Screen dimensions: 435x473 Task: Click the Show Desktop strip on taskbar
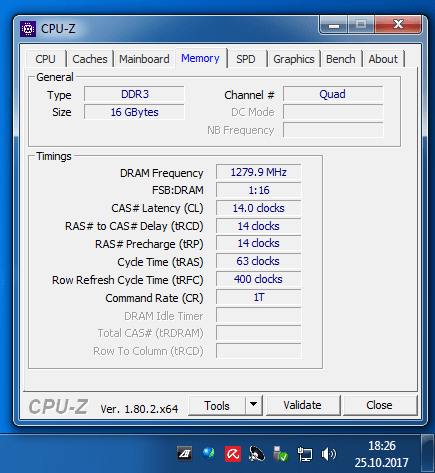click(427, 453)
